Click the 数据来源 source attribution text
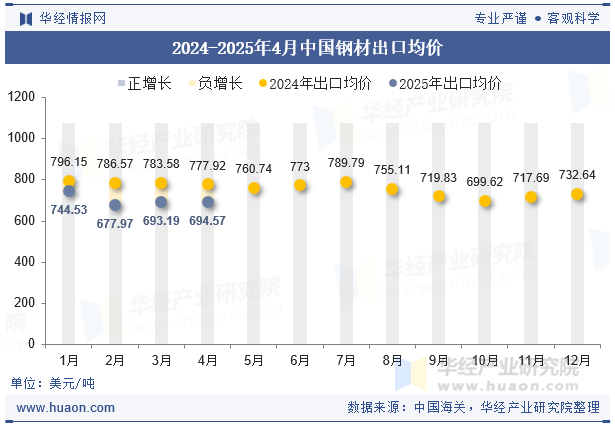This screenshot has width=615, height=427. pyautogui.click(x=473, y=407)
